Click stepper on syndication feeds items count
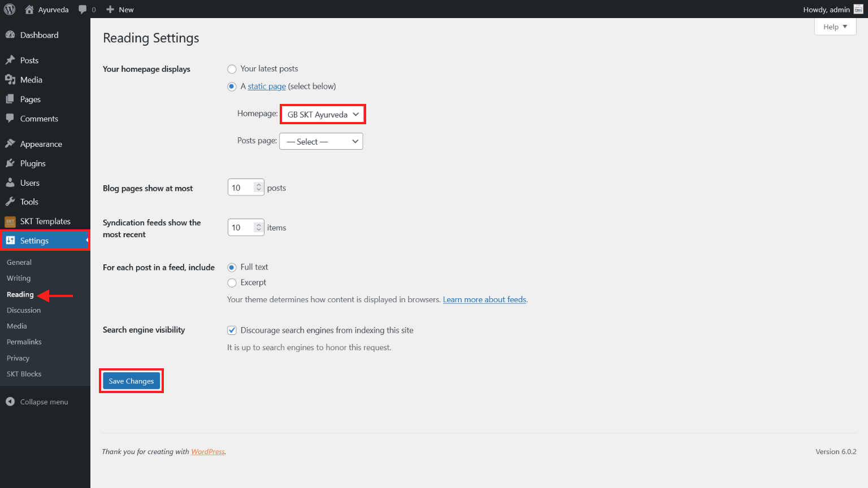 point(259,227)
